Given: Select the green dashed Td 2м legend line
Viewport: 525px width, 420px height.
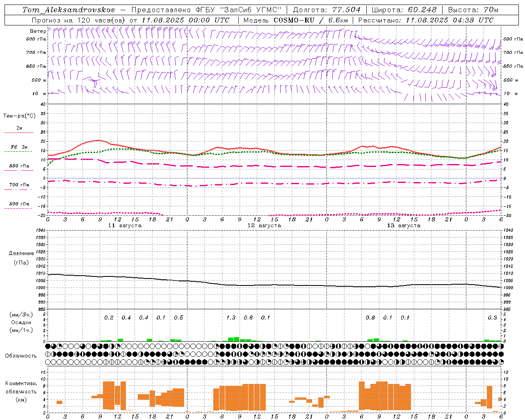Looking at the screenshot, I should click(x=18, y=152).
